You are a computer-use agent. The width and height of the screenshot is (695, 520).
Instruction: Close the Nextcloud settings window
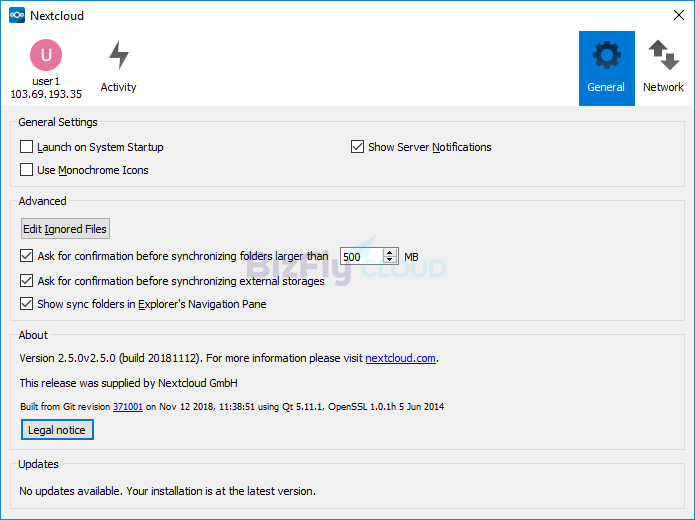click(x=679, y=15)
